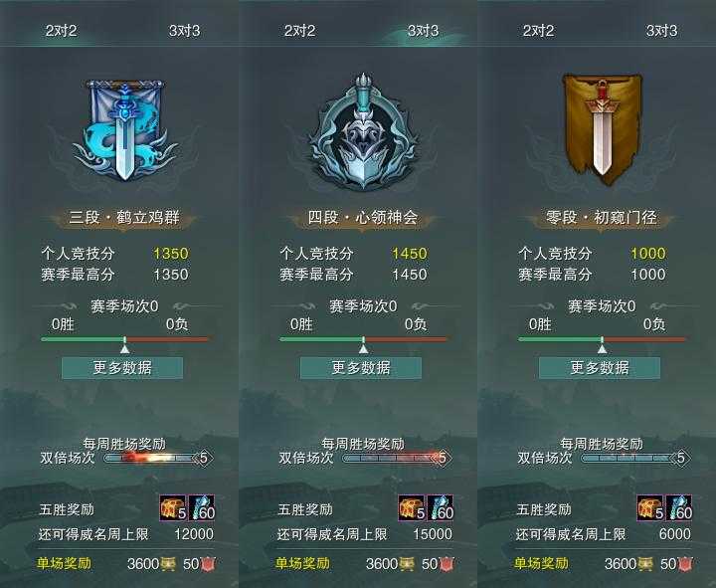Click 双倍场次 progress bar in middle panel
716x588 pixels.
click(396, 458)
